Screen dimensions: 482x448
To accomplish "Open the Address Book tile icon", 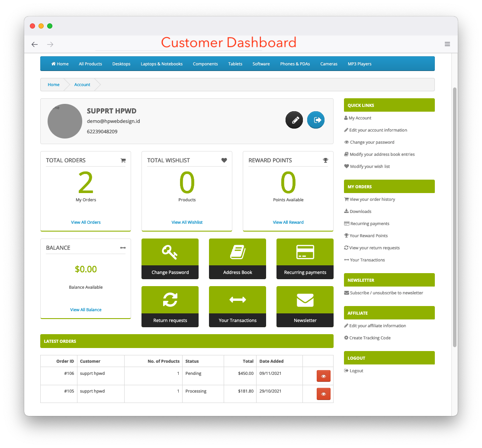I will coord(237,251).
